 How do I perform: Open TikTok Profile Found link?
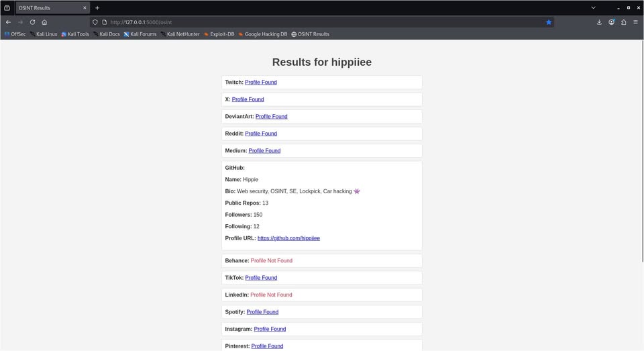(x=261, y=278)
